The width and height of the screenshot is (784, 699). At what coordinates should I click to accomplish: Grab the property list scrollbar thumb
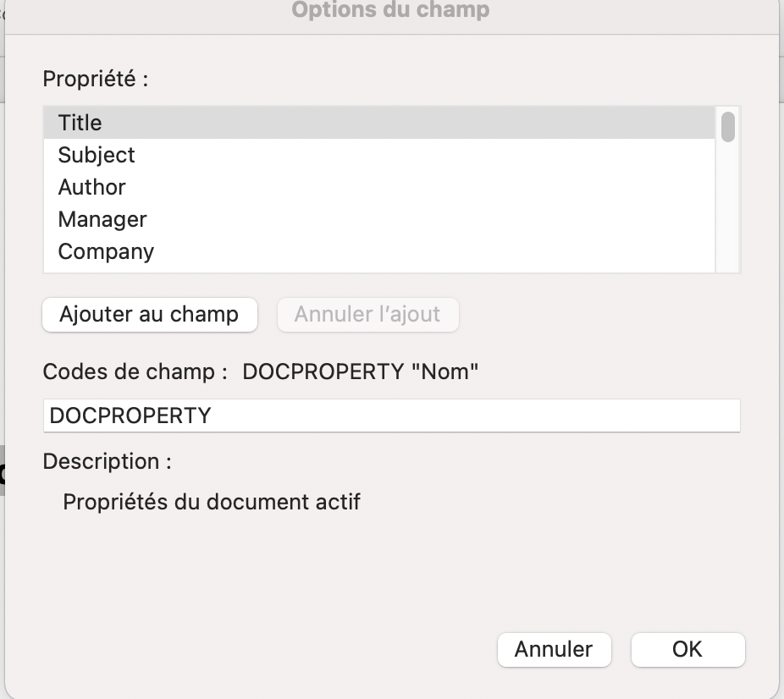click(727, 126)
